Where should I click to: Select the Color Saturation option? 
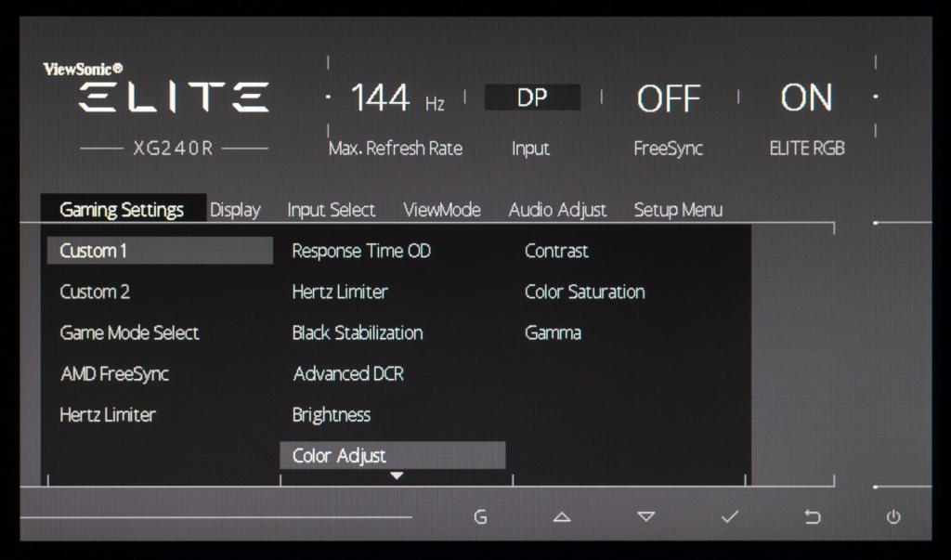point(585,292)
